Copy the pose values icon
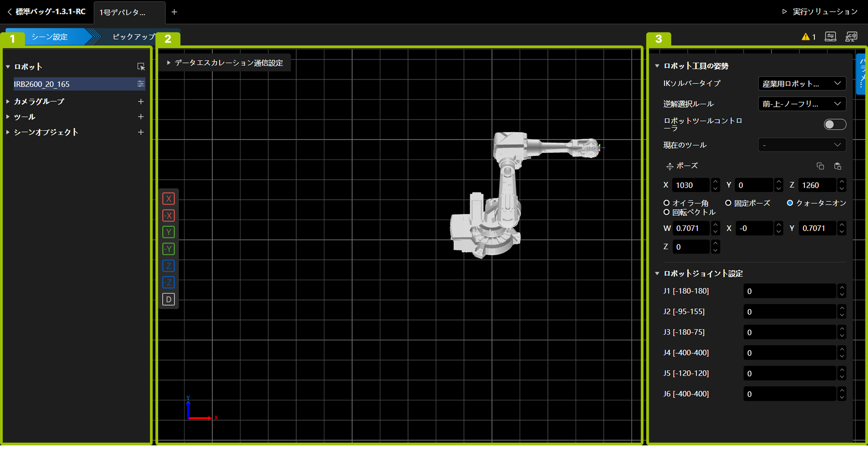868x449 pixels. [820, 166]
